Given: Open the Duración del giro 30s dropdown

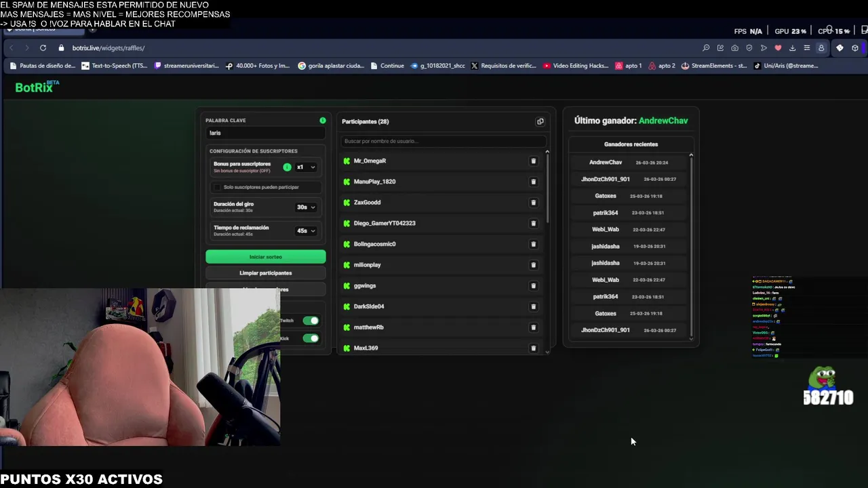Looking at the screenshot, I should [306, 207].
